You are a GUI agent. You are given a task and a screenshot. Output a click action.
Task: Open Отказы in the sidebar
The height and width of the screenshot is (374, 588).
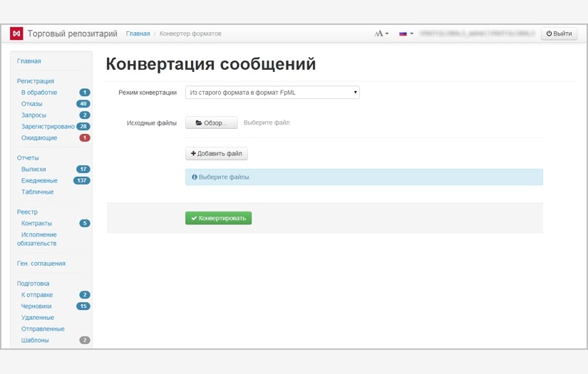[31, 103]
